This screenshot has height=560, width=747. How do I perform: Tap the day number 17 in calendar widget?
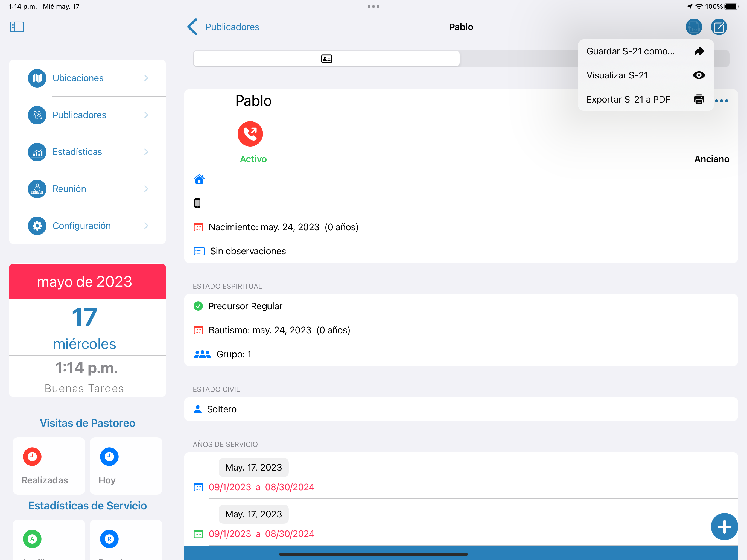(84, 317)
